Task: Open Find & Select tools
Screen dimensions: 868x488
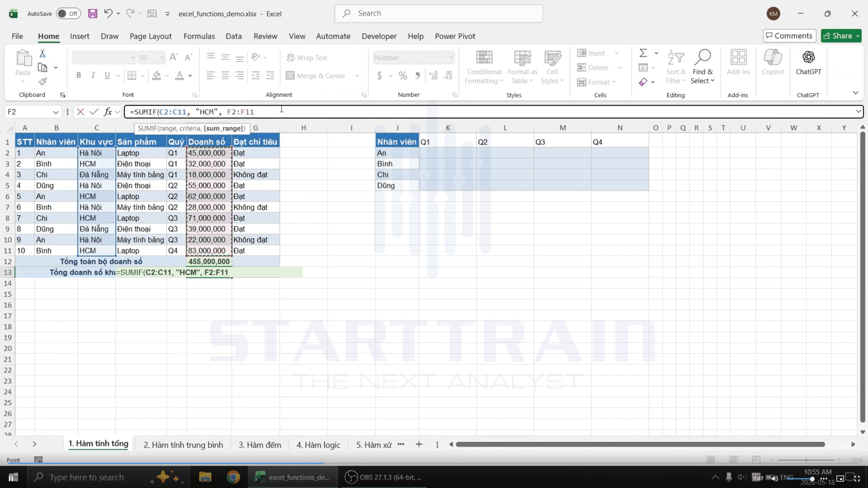Action: (702, 66)
